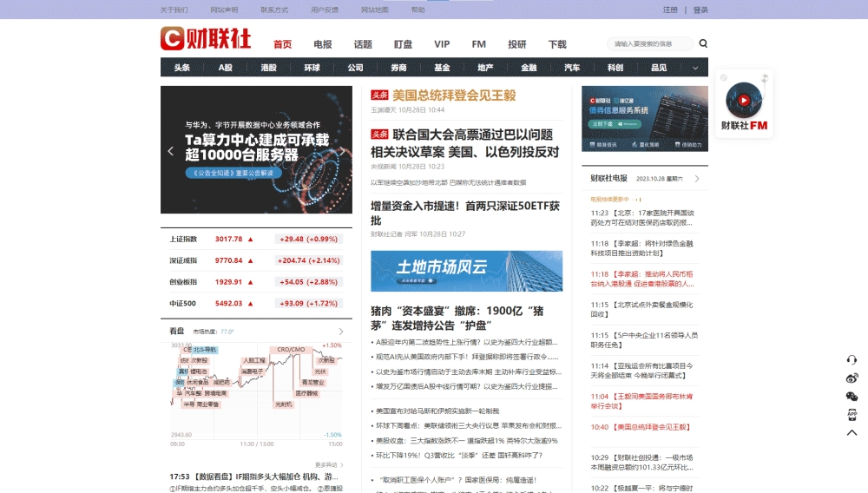868x493 pixels.
Task: Select 话题 main tab
Action: (x=363, y=44)
